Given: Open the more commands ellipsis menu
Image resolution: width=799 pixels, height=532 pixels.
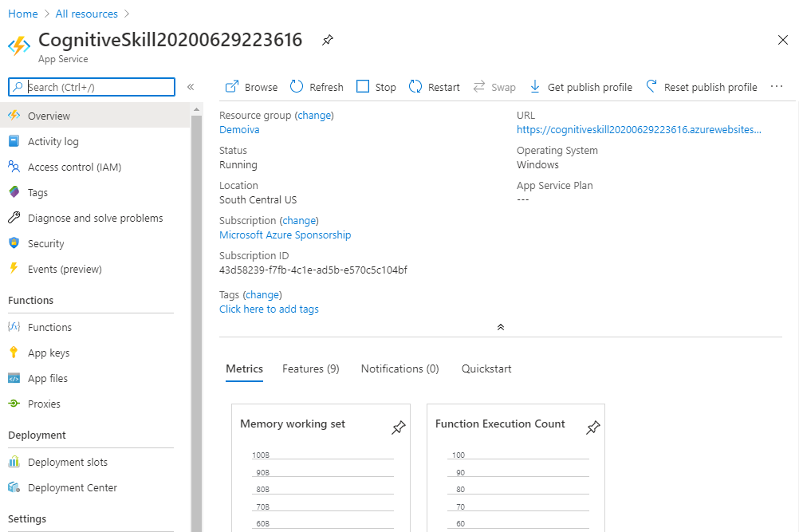Looking at the screenshot, I should click(777, 87).
